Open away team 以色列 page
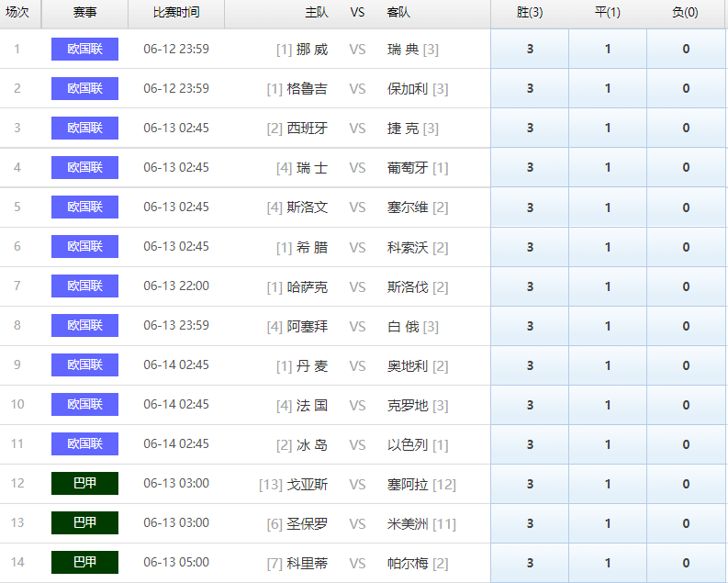This screenshot has height=583, width=728. pyautogui.click(x=408, y=444)
